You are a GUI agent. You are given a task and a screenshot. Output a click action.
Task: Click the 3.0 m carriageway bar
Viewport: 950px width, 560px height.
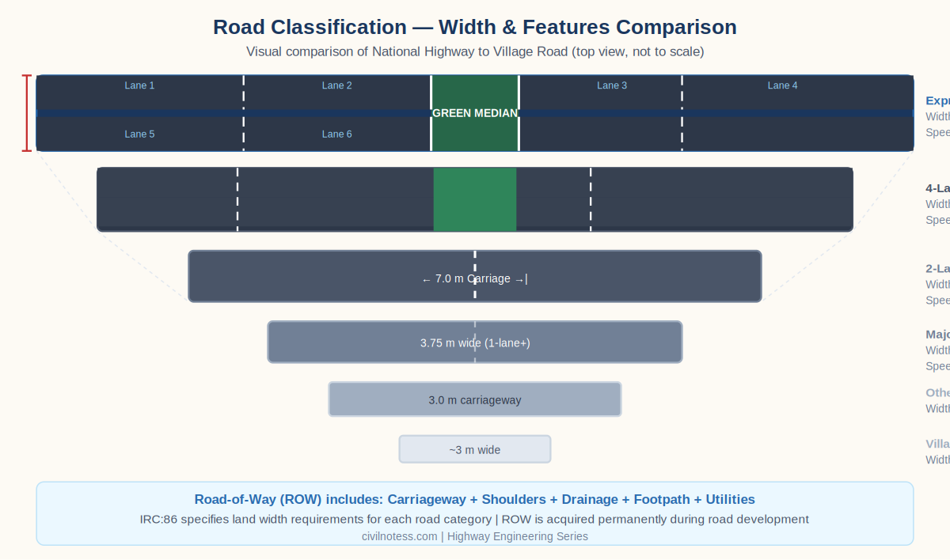coord(474,400)
